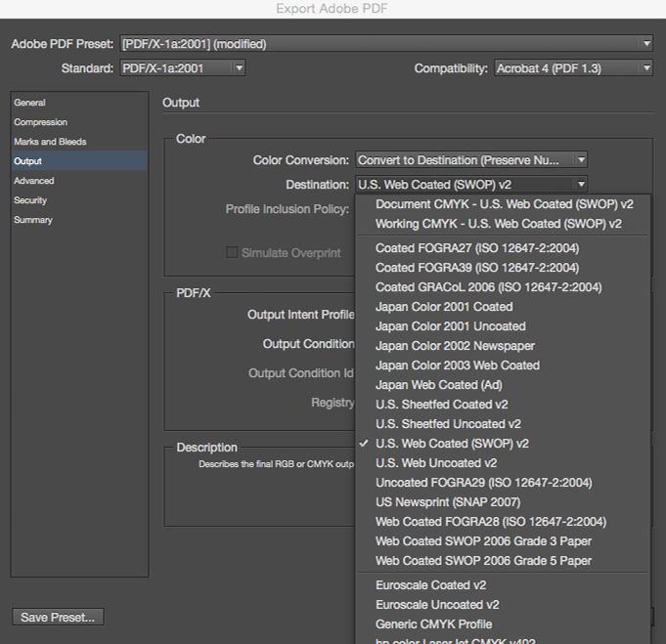Select Japan Color 2001 Uncoated
666x644 pixels.
click(503, 326)
